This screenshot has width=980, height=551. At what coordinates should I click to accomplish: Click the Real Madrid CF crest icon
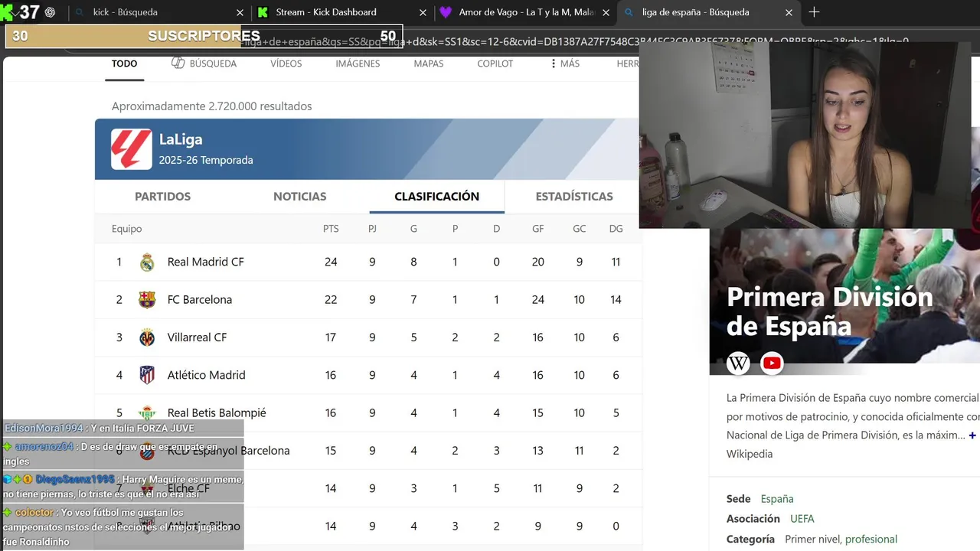pos(147,262)
